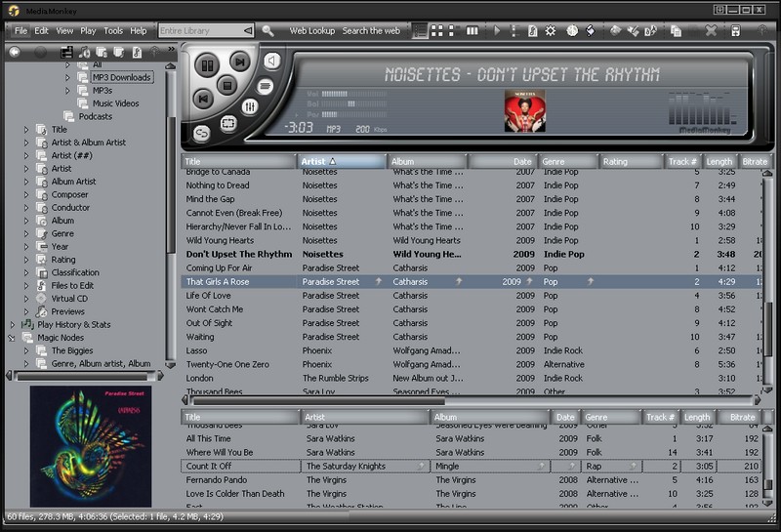Image resolution: width=781 pixels, height=532 pixels.
Task: Click Search the web button
Action: [x=371, y=31]
